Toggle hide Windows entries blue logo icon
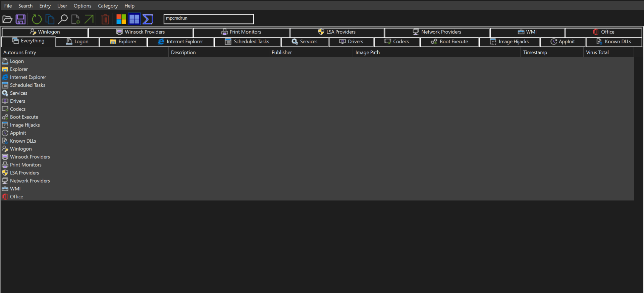 click(x=134, y=19)
